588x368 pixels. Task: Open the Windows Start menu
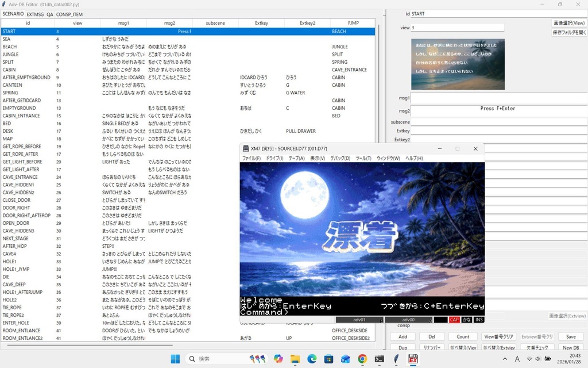pos(175,359)
